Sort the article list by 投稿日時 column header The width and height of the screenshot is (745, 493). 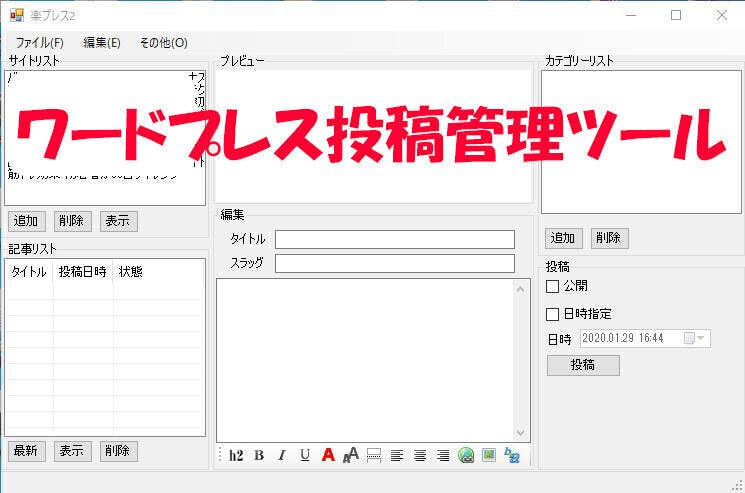pos(83,272)
